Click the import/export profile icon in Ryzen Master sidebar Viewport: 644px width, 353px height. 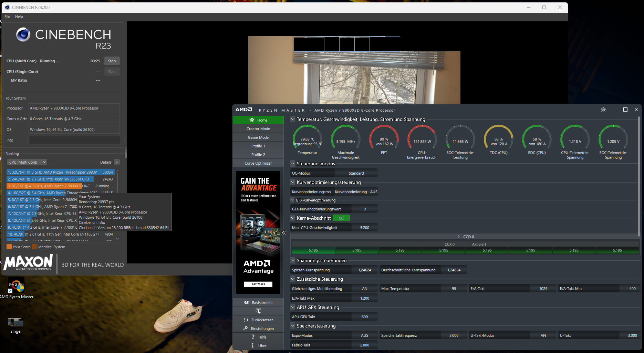258,311
